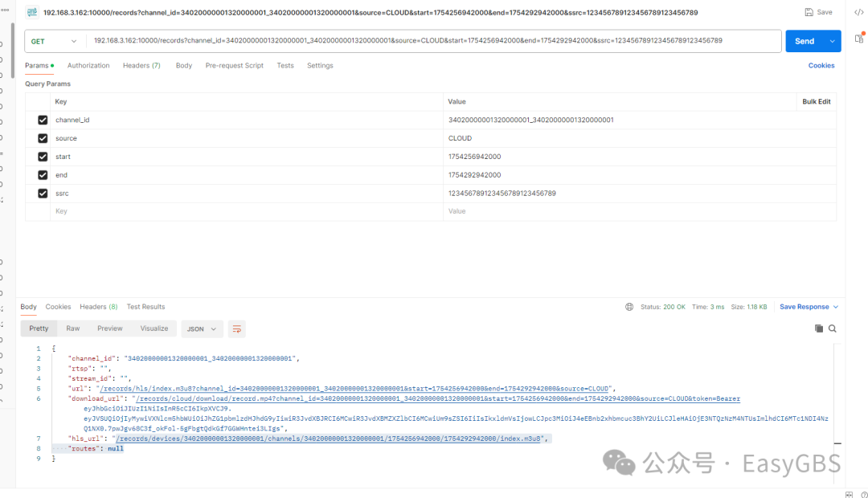868x498 pixels.
Task: Search the response with magnifier icon
Action: coord(833,329)
